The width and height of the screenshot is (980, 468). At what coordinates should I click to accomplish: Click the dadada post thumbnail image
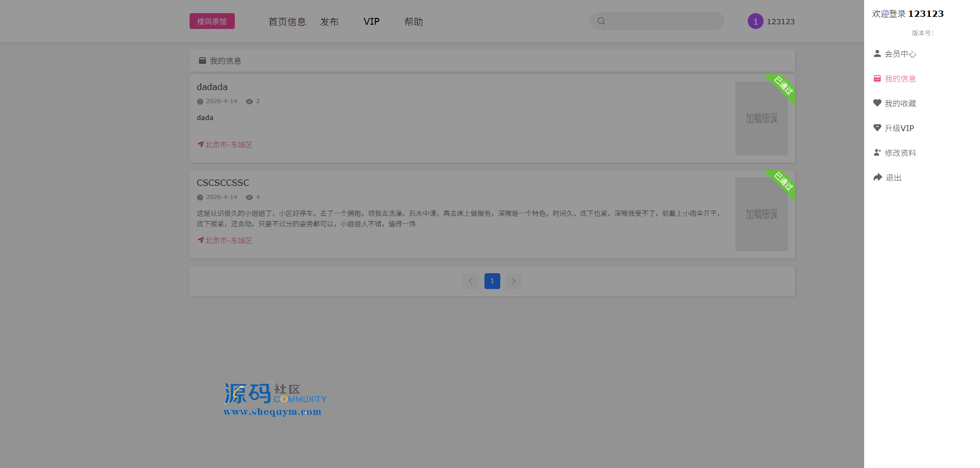coord(761,118)
